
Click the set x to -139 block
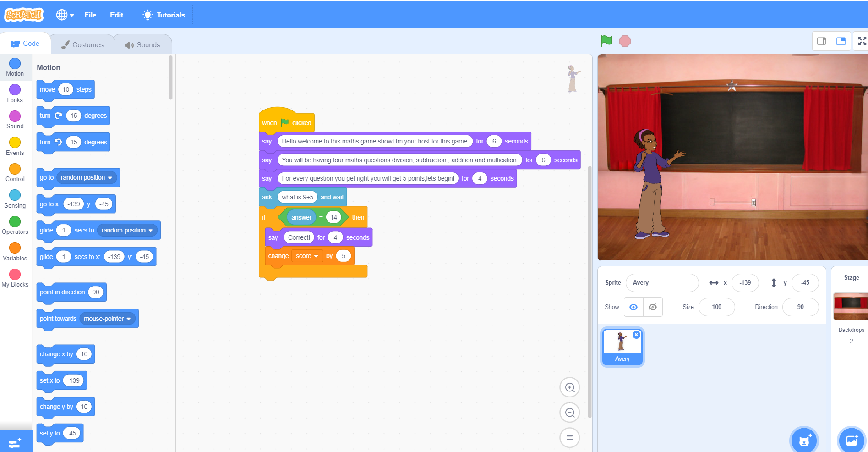coord(61,380)
